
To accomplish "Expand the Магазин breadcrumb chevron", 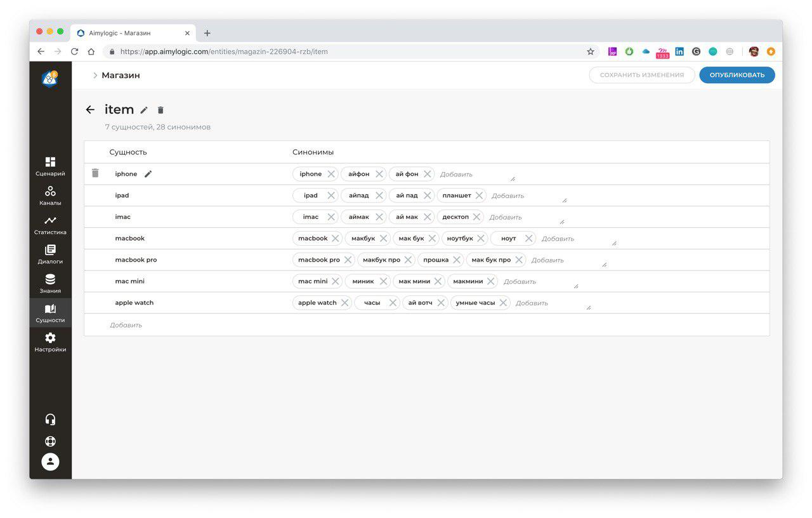I will coord(95,75).
